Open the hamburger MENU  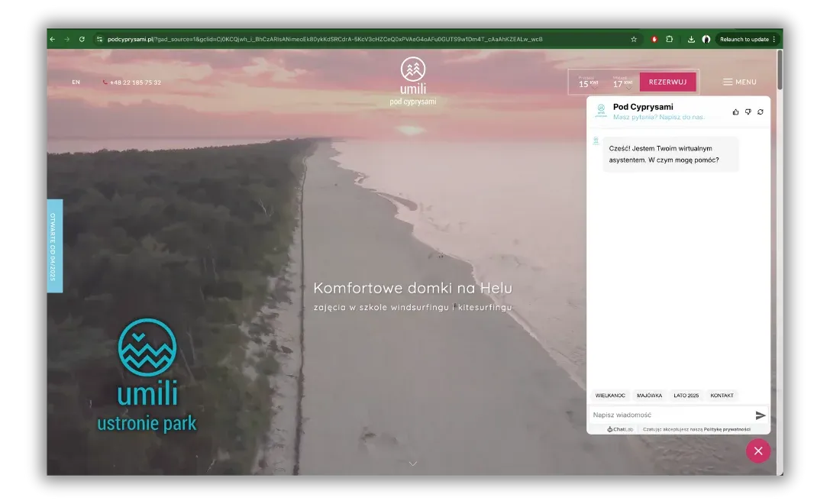pyautogui.click(x=739, y=82)
